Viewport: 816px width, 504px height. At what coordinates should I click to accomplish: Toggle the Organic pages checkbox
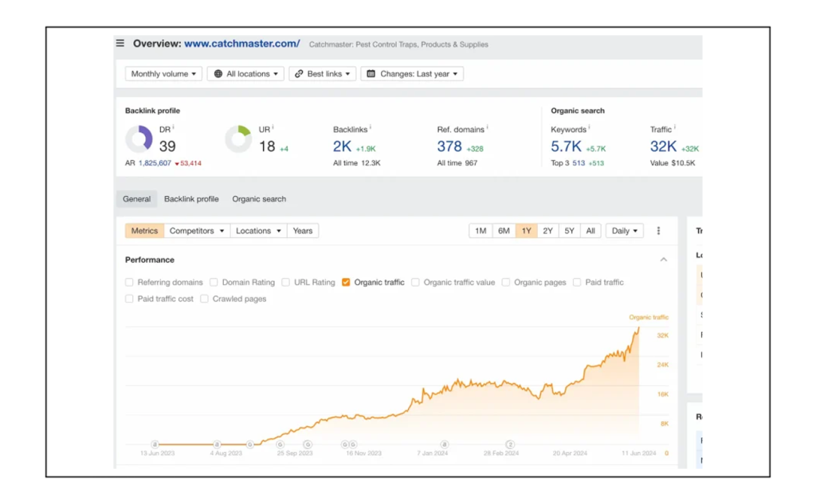[x=506, y=283]
